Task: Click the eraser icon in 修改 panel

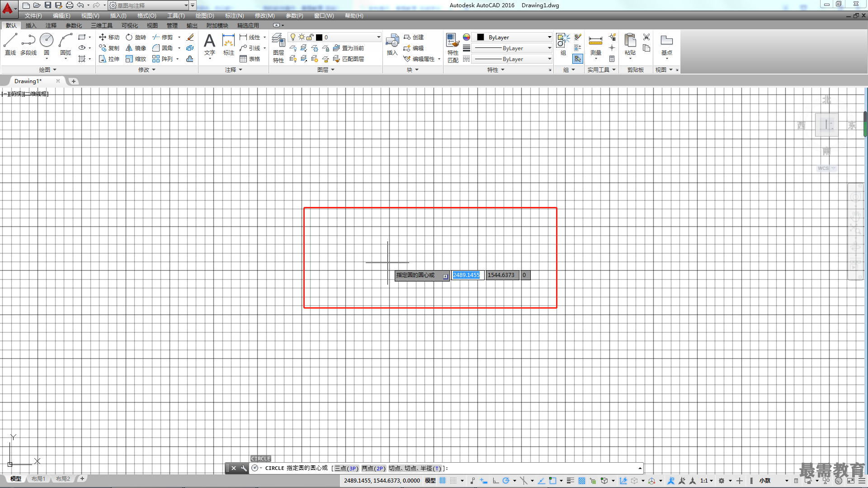Action: point(190,37)
